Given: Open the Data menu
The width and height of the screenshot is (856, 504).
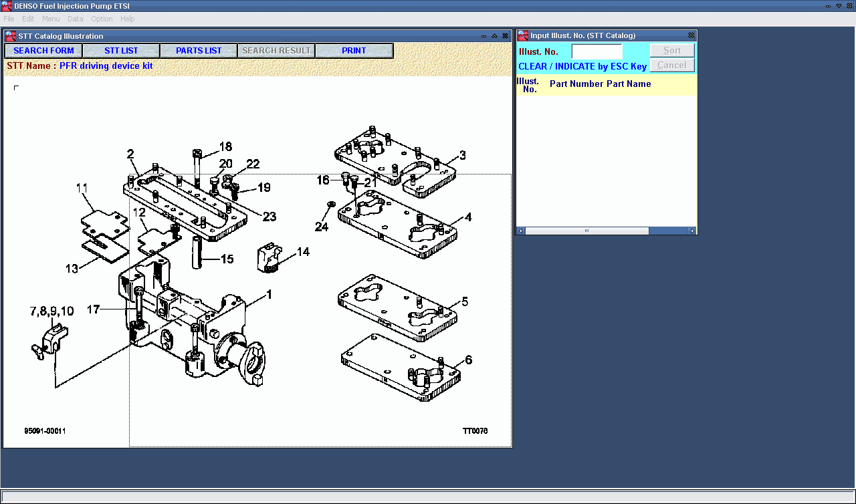Looking at the screenshot, I should click(75, 19).
